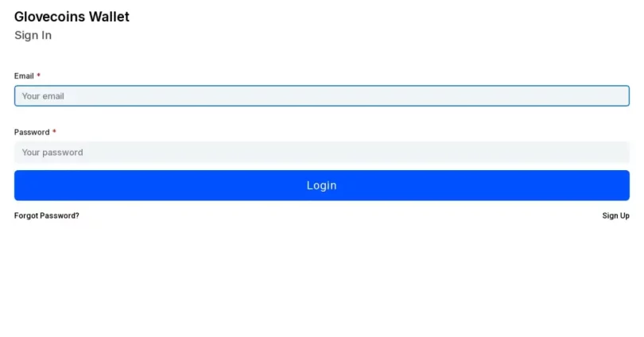Viewport: 644px width, 337px height.
Task: Focus the Password input field
Action: click(x=321, y=153)
